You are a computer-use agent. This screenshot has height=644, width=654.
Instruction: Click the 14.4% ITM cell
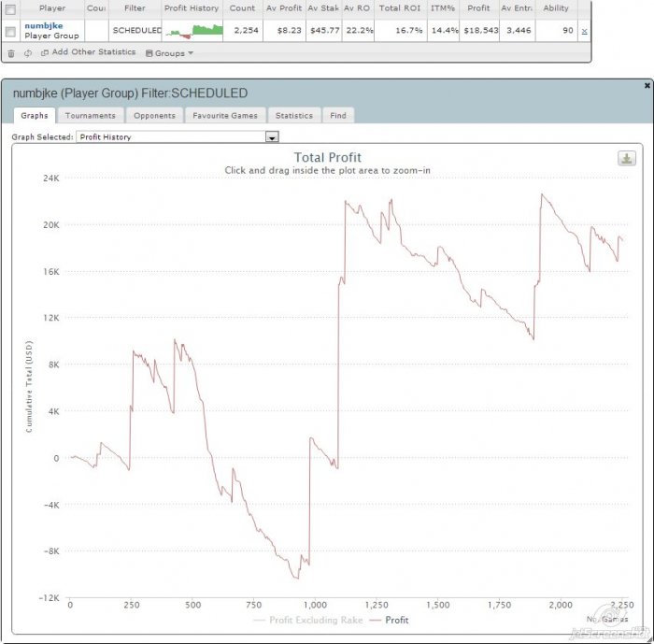(445, 31)
